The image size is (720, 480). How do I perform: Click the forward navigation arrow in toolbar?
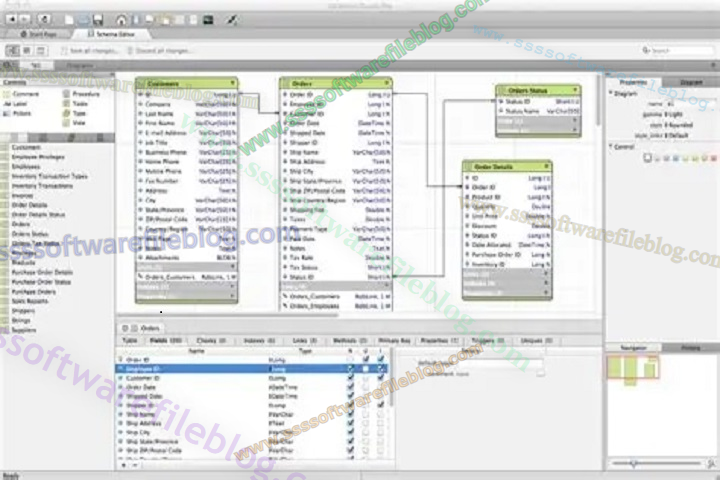[x=25, y=19]
